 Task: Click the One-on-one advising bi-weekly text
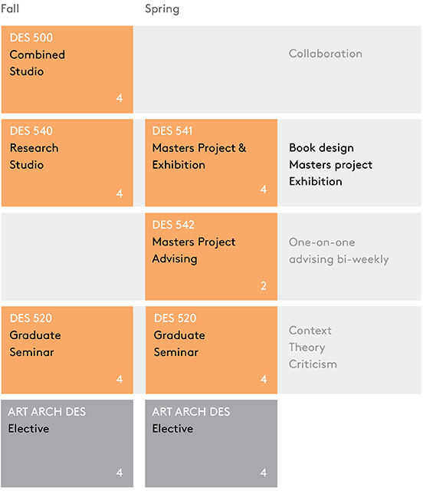339,251
